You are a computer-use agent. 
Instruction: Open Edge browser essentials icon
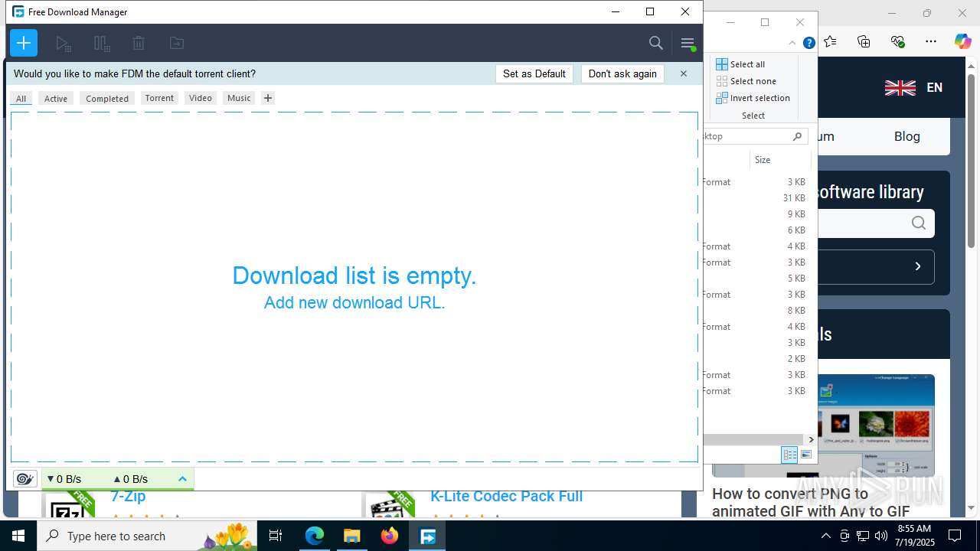897,41
